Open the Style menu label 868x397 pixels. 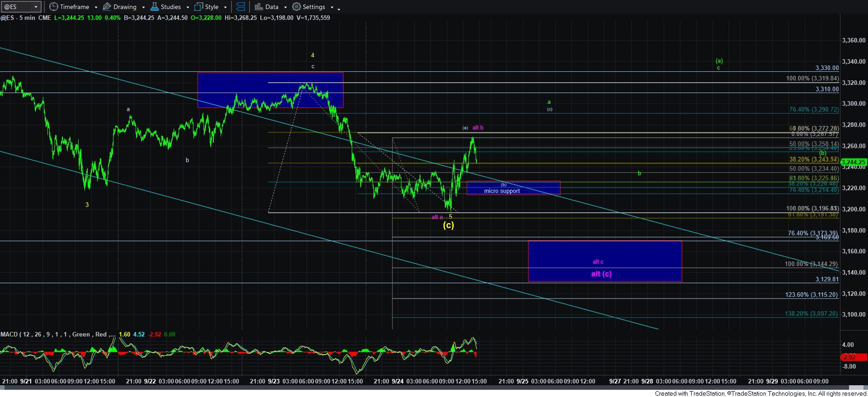(x=212, y=7)
